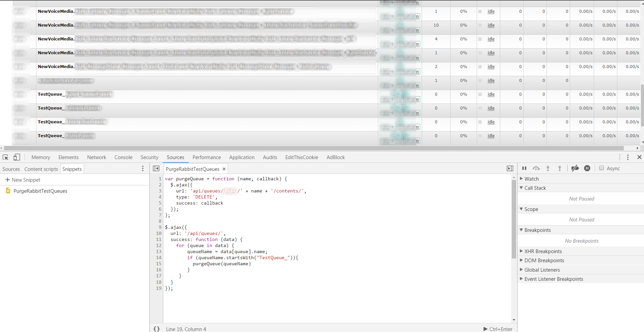Click the pause on exceptions icon
The width and height of the screenshot is (644, 332).
point(587,169)
